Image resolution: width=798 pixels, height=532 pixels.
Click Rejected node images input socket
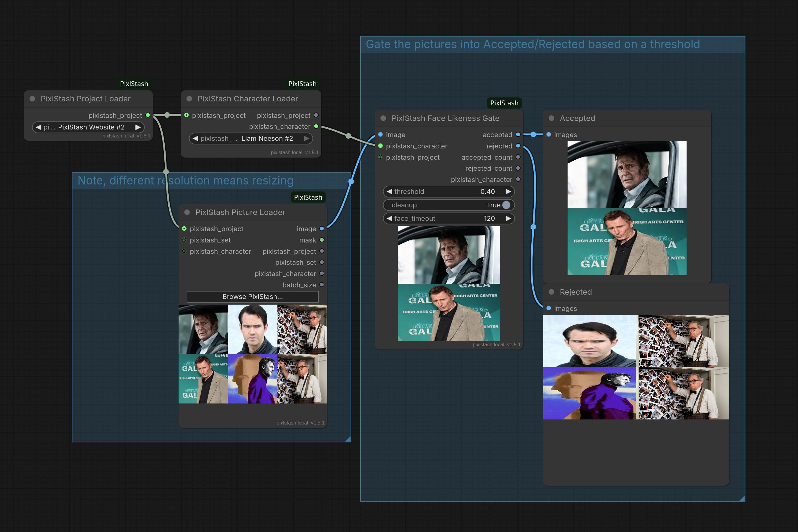pos(548,308)
